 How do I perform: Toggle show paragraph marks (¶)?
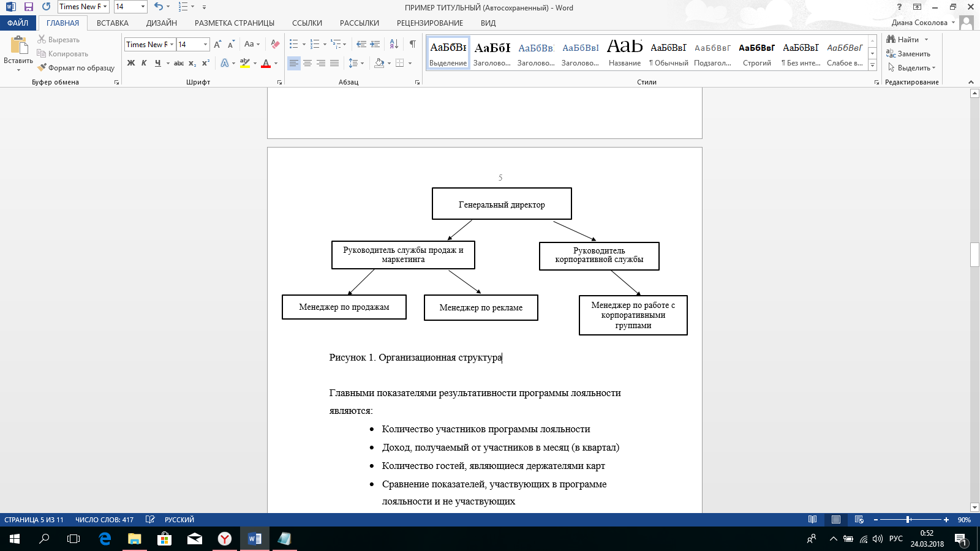(x=413, y=44)
